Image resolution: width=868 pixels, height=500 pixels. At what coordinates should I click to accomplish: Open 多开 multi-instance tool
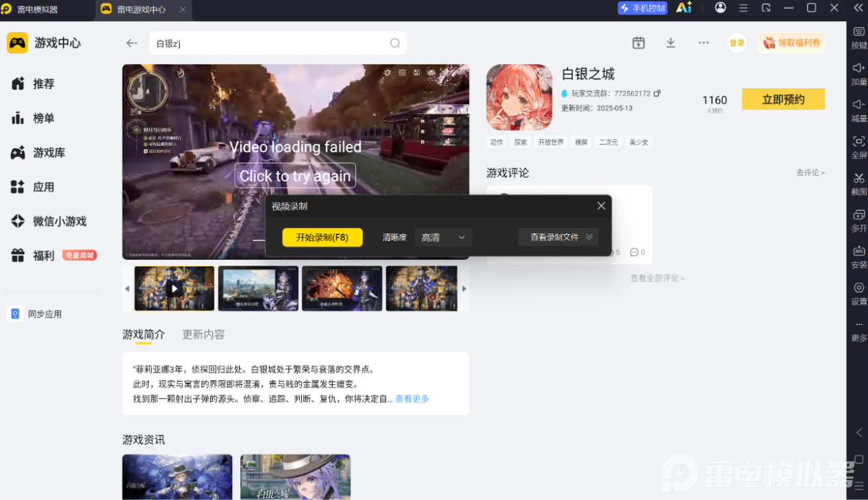coord(858,221)
